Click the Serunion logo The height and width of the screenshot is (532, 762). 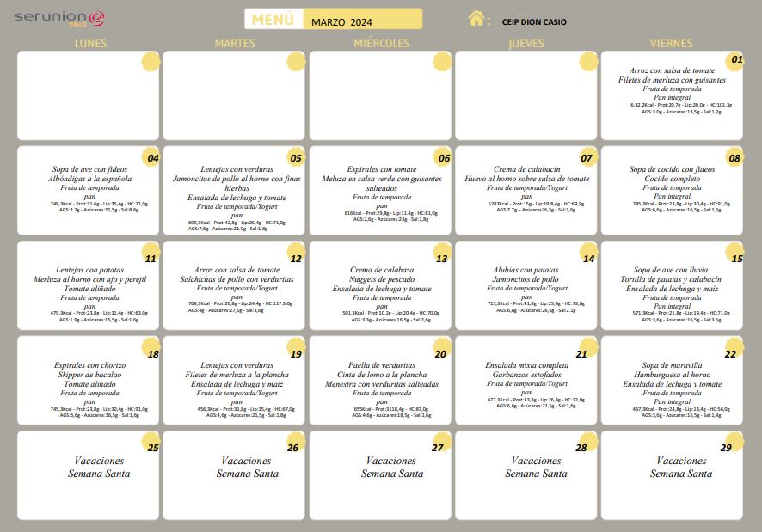coord(61,18)
